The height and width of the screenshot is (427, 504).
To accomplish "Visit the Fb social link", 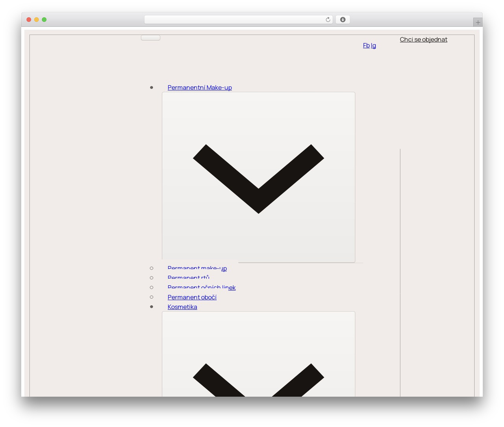I will pos(366,45).
